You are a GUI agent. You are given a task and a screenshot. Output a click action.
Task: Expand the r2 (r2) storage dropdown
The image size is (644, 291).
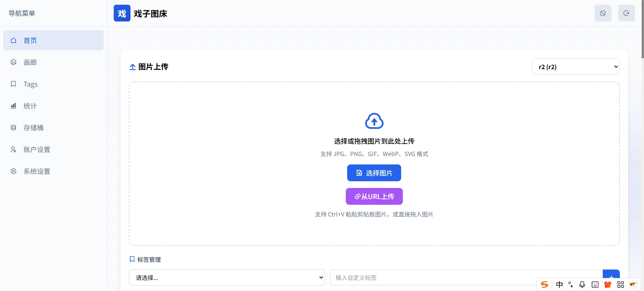pyautogui.click(x=576, y=67)
